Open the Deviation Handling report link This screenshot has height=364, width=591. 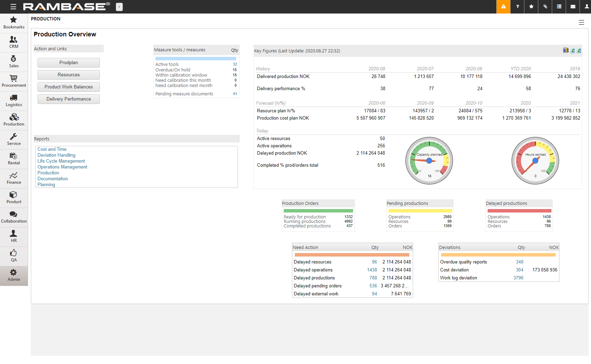(x=56, y=155)
